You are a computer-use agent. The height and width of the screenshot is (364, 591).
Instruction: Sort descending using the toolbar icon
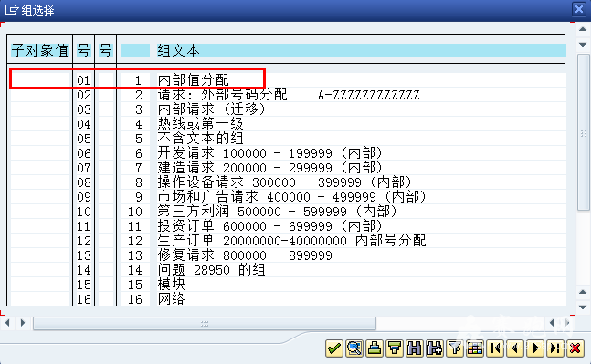pos(395,348)
